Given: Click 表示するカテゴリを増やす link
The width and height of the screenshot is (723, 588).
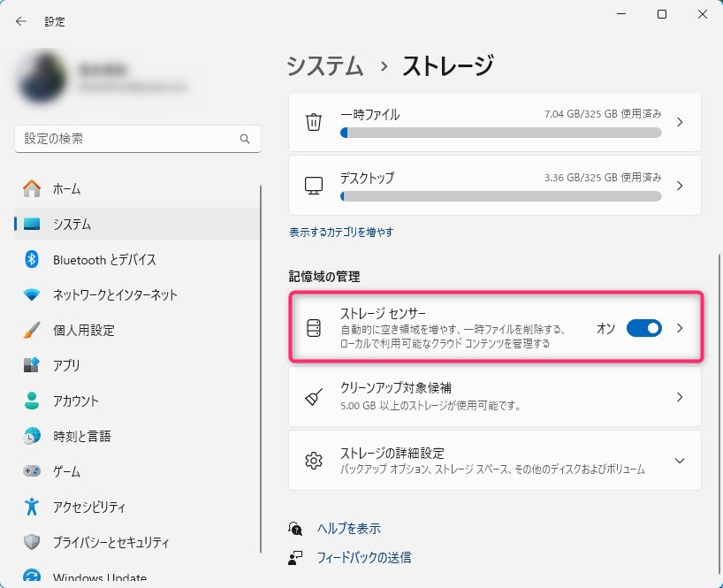Looking at the screenshot, I should (341, 232).
